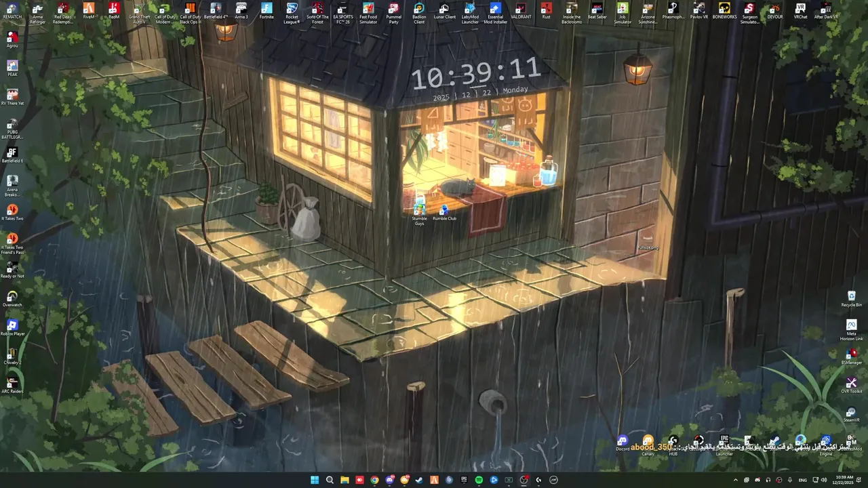This screenshot has width=868, height=488.
Task: Open the Inside the Backrooms shortcut
Action: (572, 13)
